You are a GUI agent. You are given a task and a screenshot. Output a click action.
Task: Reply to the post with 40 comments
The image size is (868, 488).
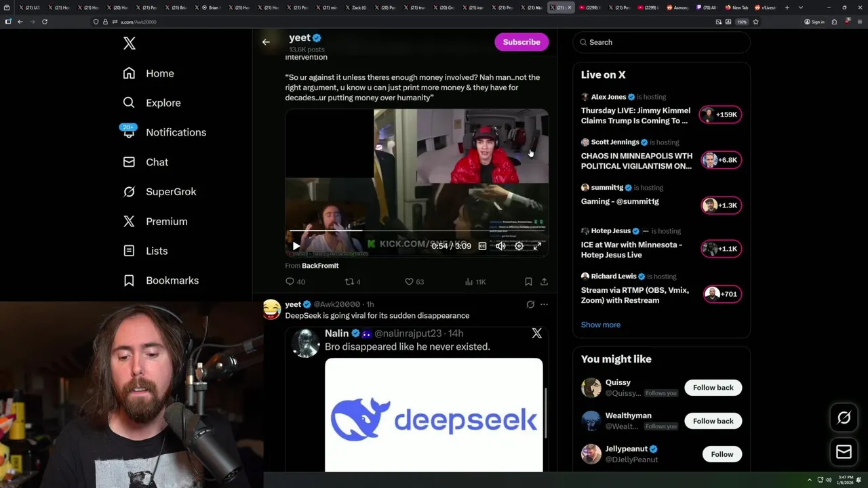pyautogui.click(x=296, y=281)
